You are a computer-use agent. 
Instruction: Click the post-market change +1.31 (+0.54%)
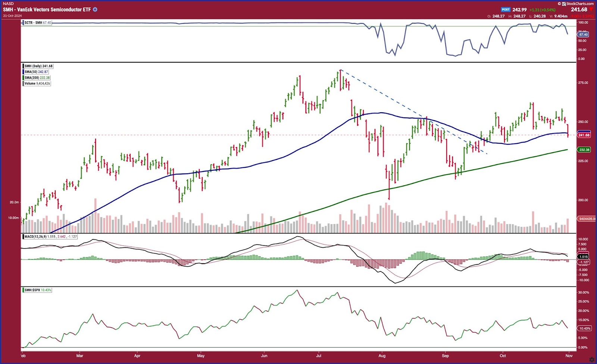(542, 10)
